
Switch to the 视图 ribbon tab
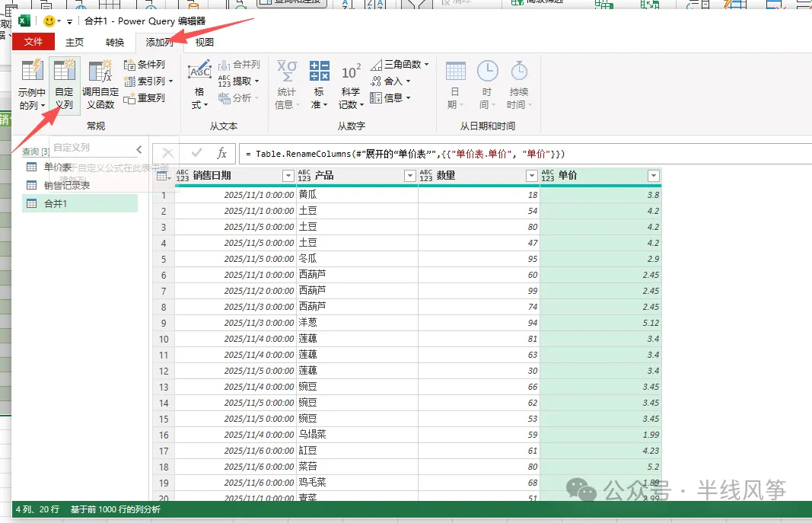pos(205,43)
